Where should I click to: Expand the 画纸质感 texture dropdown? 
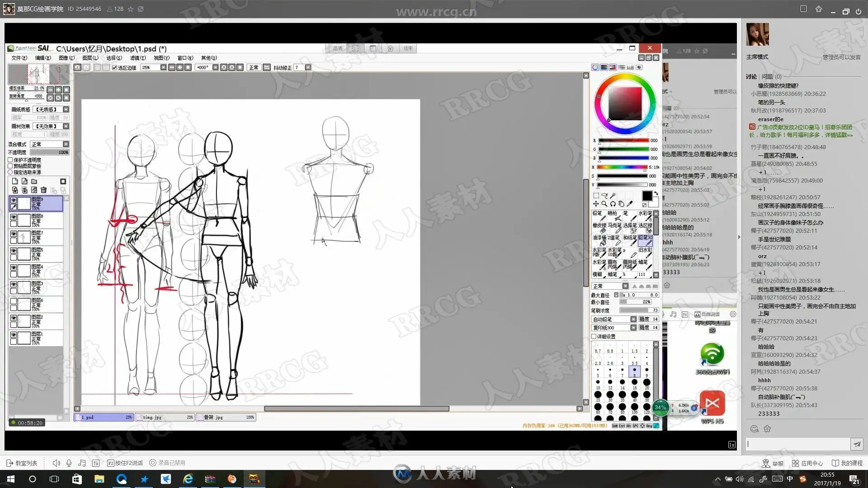pyautogui.click(x=66, y=109)
